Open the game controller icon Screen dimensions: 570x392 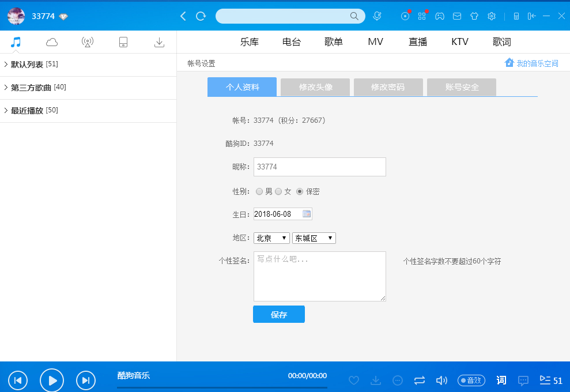440,16
